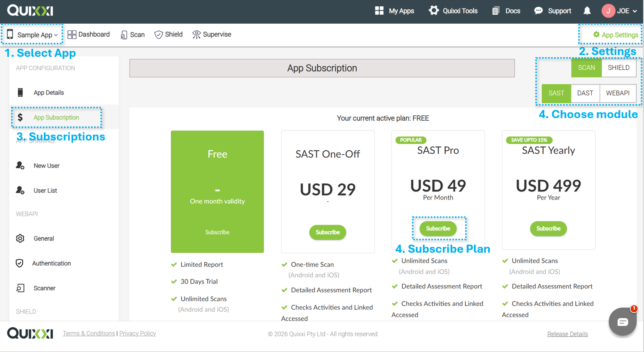Subscribe to the Free plan

coord(217,232)
